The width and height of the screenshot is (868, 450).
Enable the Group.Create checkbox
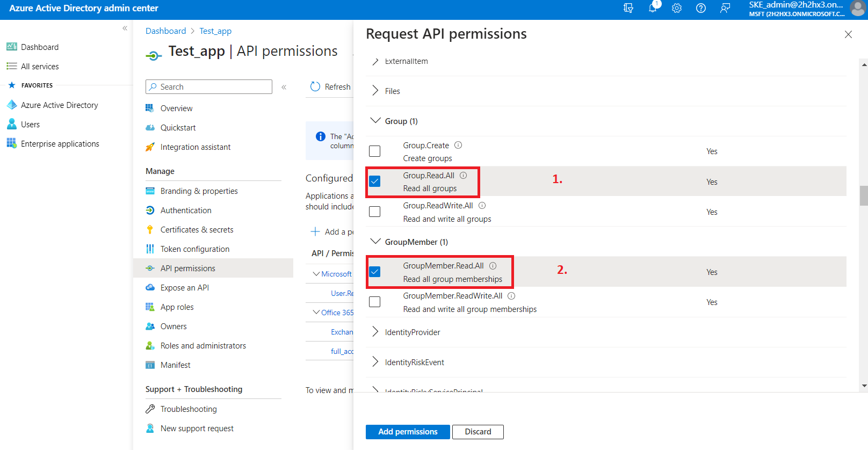(x=375, y=151)
